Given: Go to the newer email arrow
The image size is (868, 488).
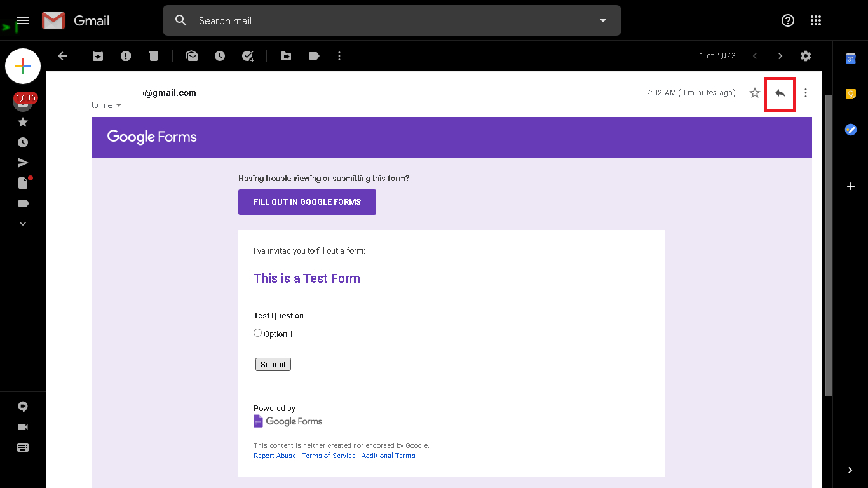Looking at the screenshot, I should pyautogui.click(x=755, y=56).
